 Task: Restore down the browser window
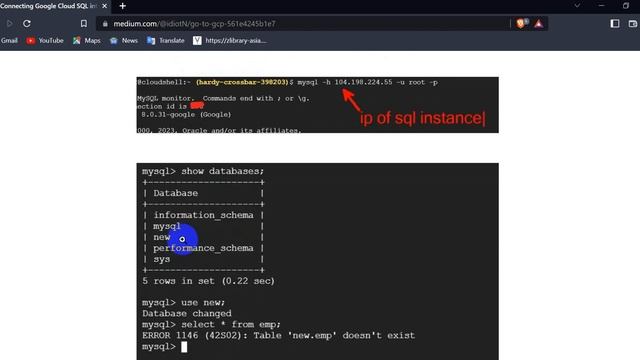coord(626,6)
